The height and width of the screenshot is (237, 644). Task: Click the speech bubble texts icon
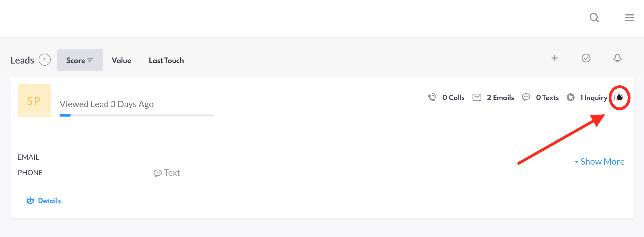point(526,97)
